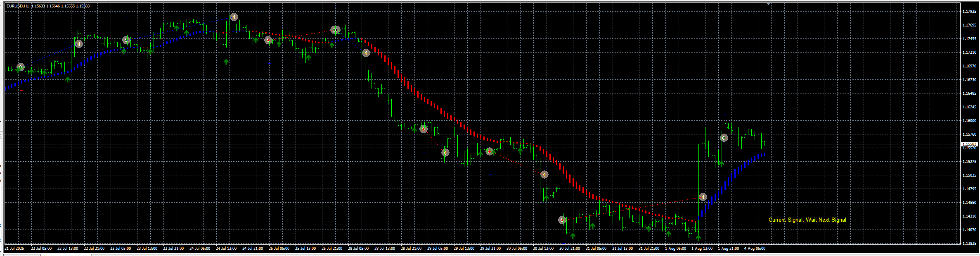Click isolated green arrow below 24 Jul 13:00 candles
This screenshot has width=980, height=256.
226,62
